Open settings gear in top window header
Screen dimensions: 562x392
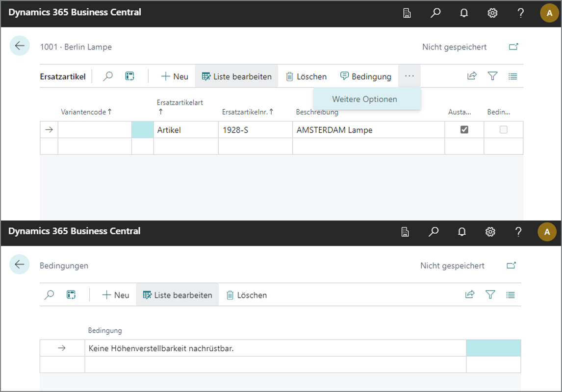pyautogui.click(x=492, y=13)
